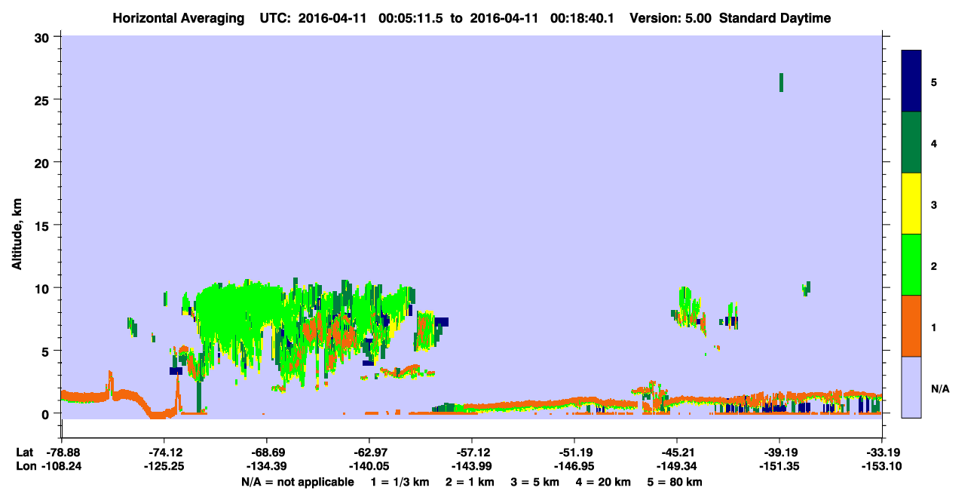The height and width of the screenshot is (503, 980).
Task: Click the colorbar label 4
Action: click(x=934, y=143)
